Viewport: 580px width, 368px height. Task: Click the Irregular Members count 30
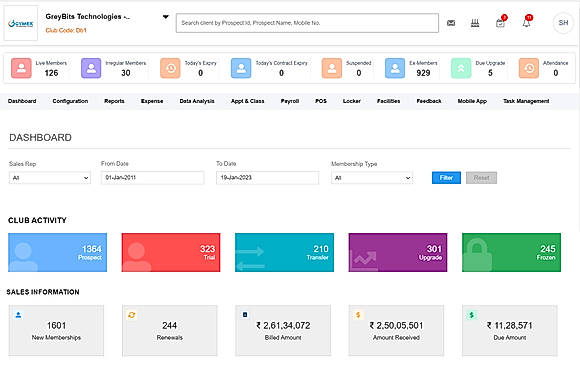(x=126, y=73)
